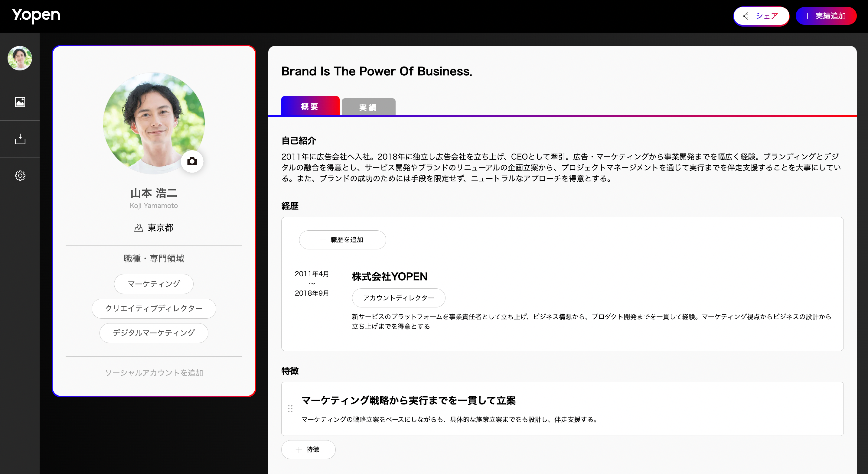This screenshot has height=474, width=868.
Task: Click the profile avatar thumbnail in the sidebar
Action: (x=20, y=58)
